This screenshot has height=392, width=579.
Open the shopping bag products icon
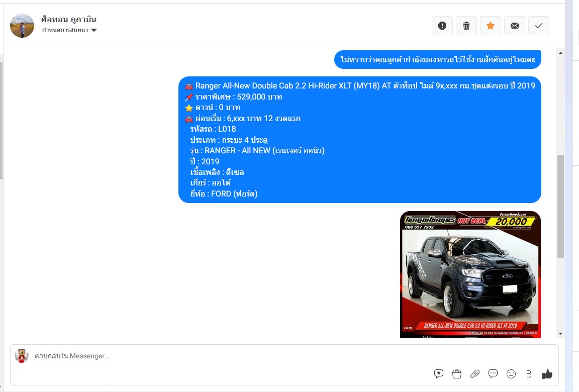click(457, 374)
